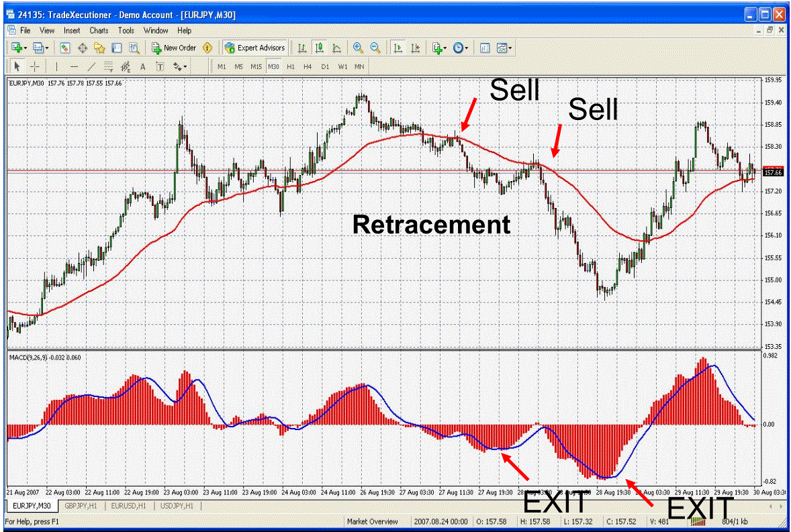Click the L: 157.32 status value
Viewport: 791px width, 532px height.
578,521
